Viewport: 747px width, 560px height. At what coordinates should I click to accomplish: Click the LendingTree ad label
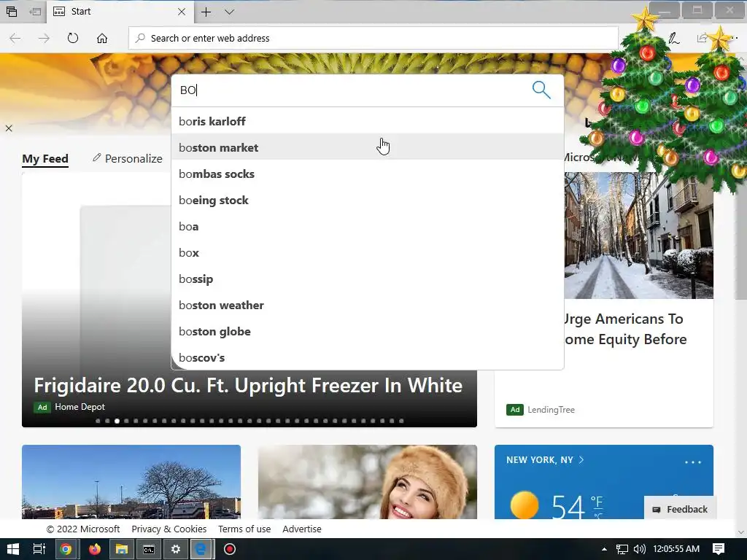(x=551, y=410)
